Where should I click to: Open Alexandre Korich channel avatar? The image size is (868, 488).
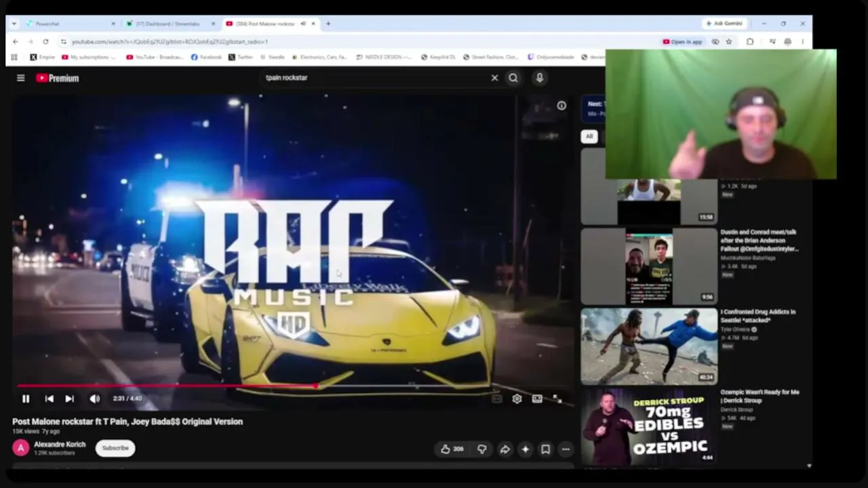21,448
